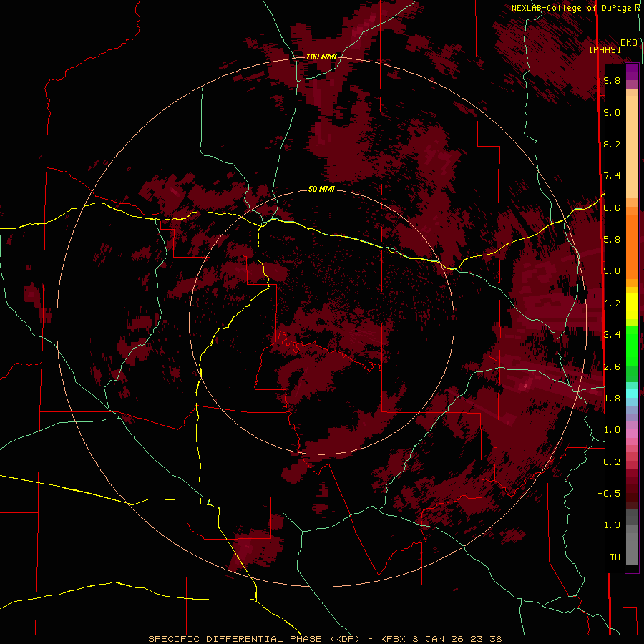Click the 6.6 value on the color scale
This screenshot has width=644, height=644.
pos(612,208)
